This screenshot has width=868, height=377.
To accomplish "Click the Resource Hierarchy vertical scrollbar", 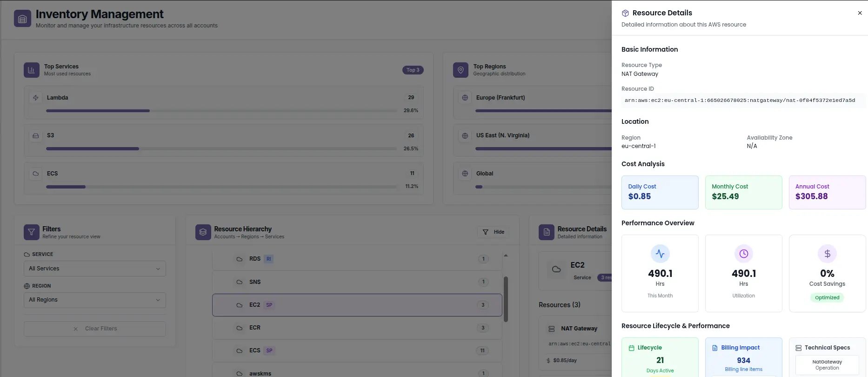I will point(506,299).
